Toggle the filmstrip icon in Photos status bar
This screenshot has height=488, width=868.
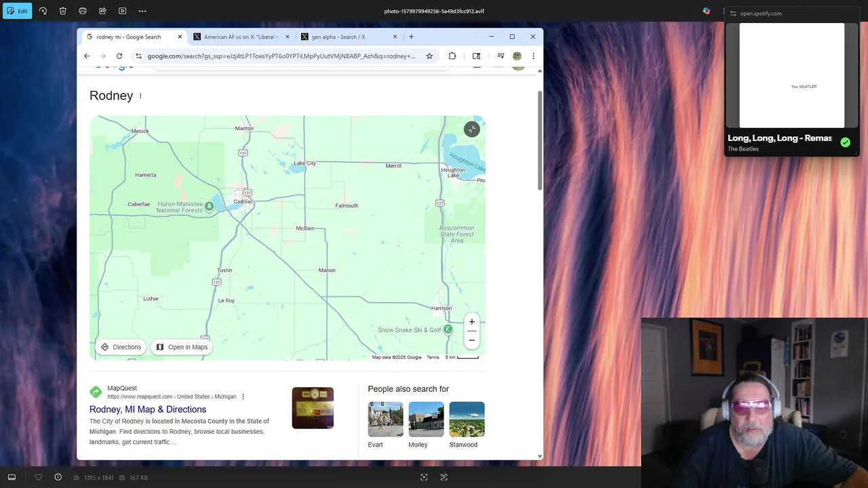(12, 477)
